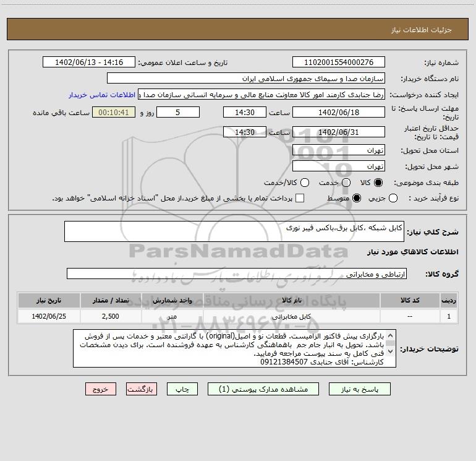Click the گروه کالا field ارتباطی و مخابراتی
The height and width of the screenshot is (461, 476).
[x=237, y=274]
